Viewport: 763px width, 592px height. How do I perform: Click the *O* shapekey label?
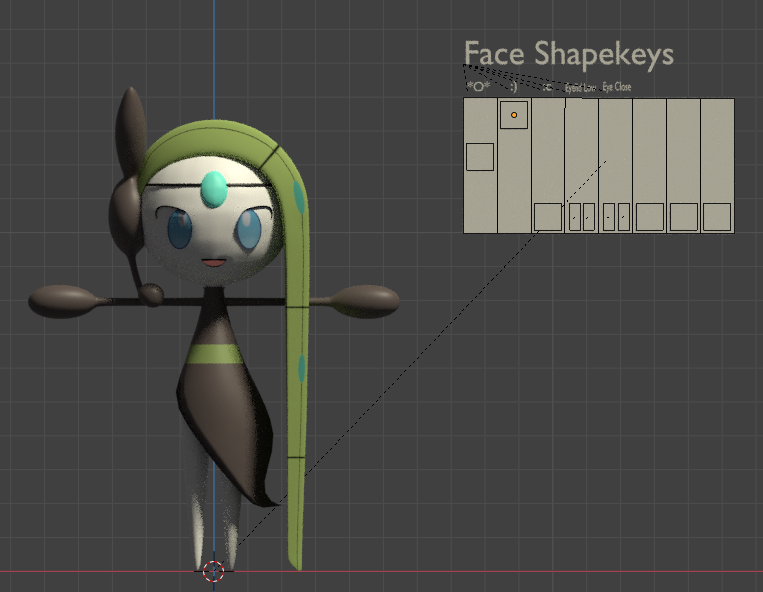478,87
